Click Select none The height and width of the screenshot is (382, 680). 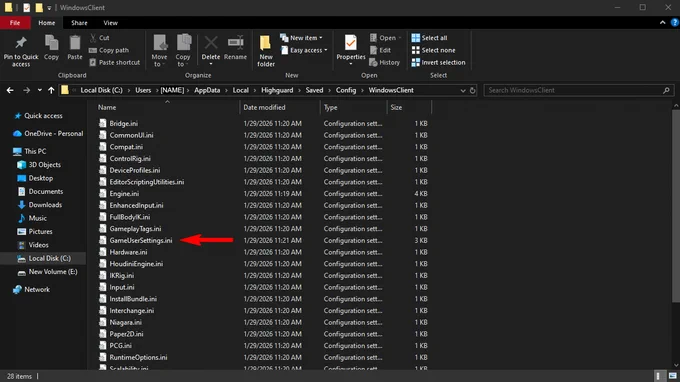click(x=433, y=50)
